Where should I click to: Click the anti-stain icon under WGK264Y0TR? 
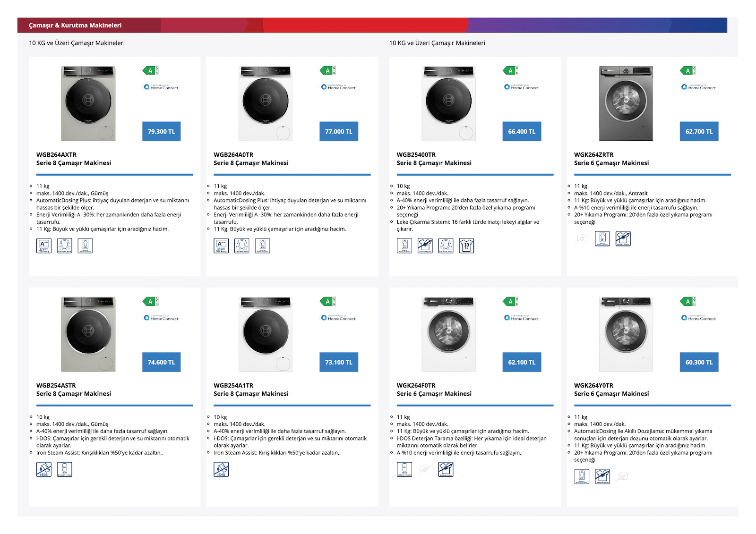pos(602,477)
